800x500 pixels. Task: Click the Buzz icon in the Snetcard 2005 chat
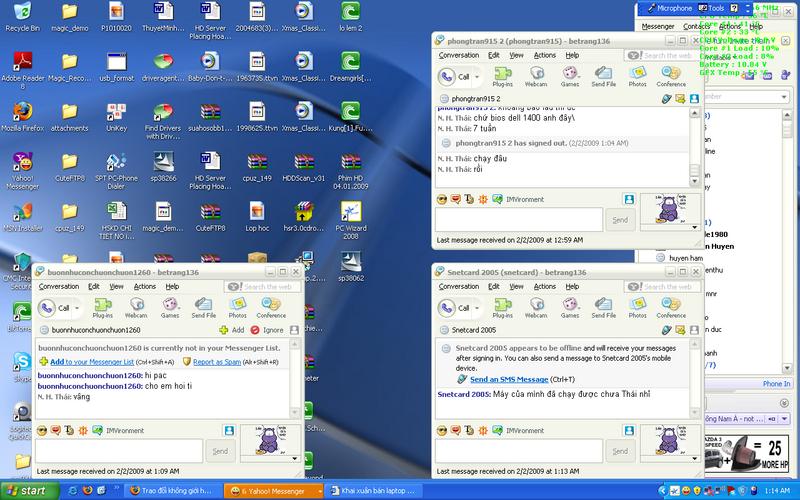tap(482, 430)
